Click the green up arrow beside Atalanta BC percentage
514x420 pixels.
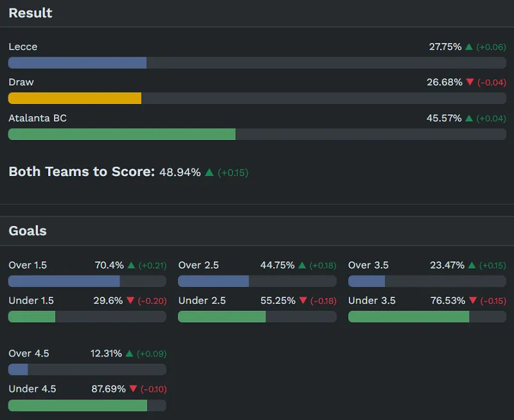point(469,118)
